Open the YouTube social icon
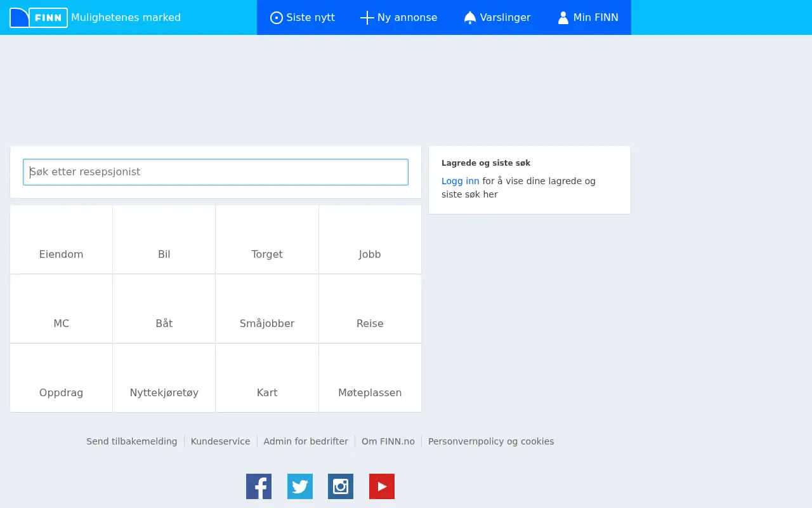This screenshot has width=812, height=508. pos(382,486)
